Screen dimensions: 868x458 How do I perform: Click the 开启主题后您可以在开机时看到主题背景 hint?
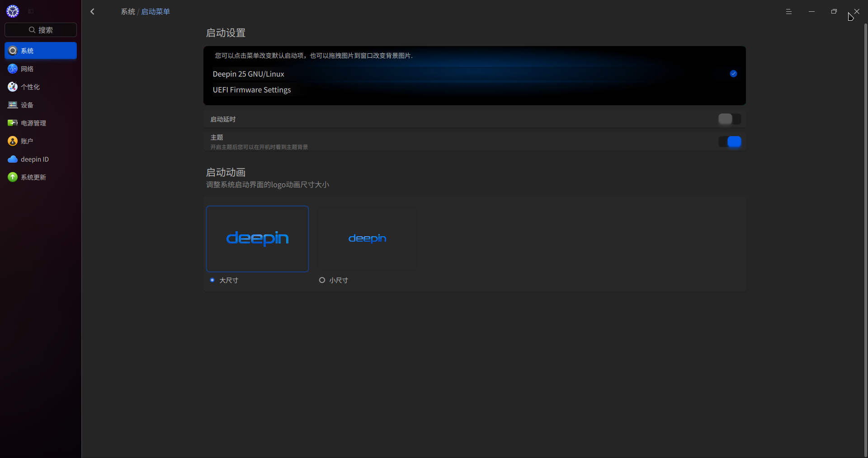tap(259, 147)
